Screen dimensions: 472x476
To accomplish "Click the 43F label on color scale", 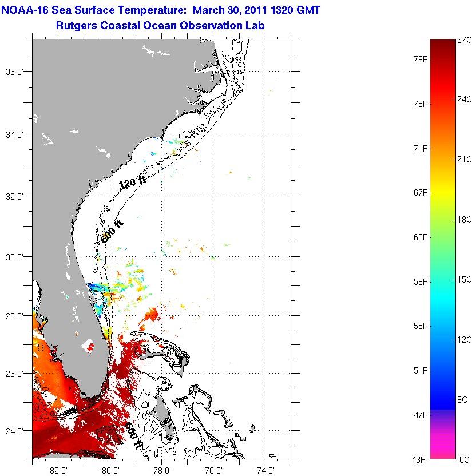I will click(x=419, y=460).
